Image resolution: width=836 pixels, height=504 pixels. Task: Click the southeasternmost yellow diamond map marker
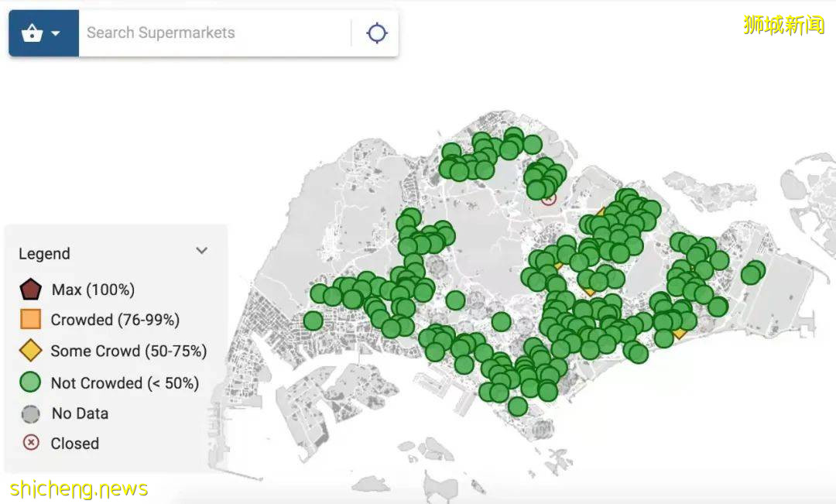680,331
